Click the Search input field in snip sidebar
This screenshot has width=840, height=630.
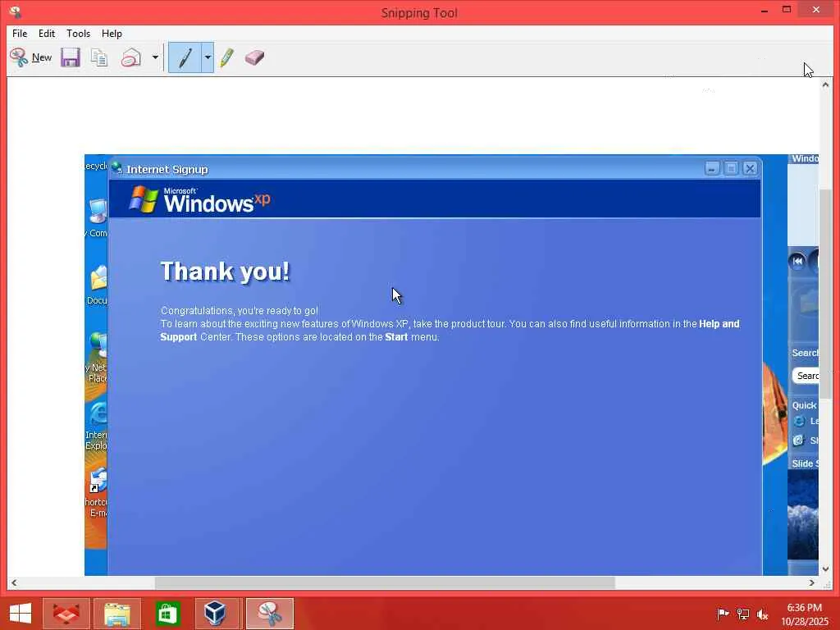point(806,376)
